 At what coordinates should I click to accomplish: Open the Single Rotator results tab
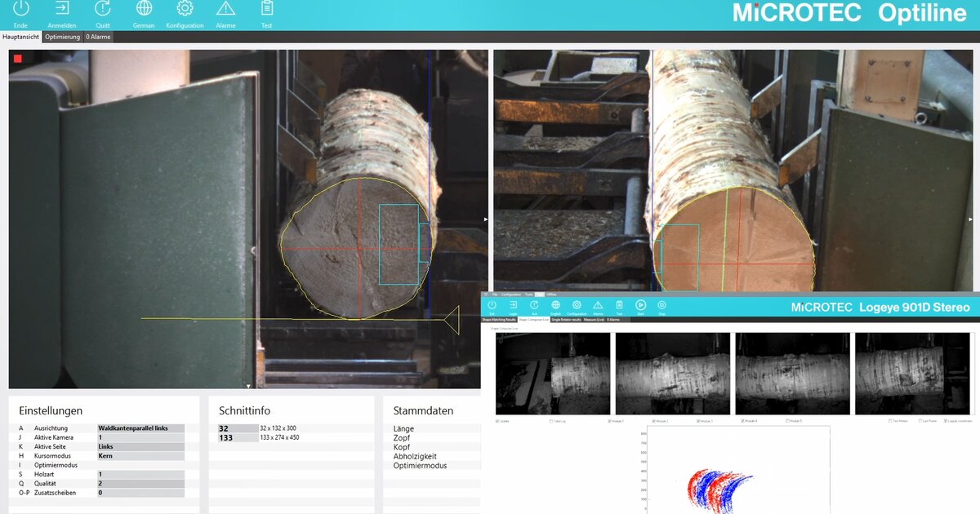566,320
